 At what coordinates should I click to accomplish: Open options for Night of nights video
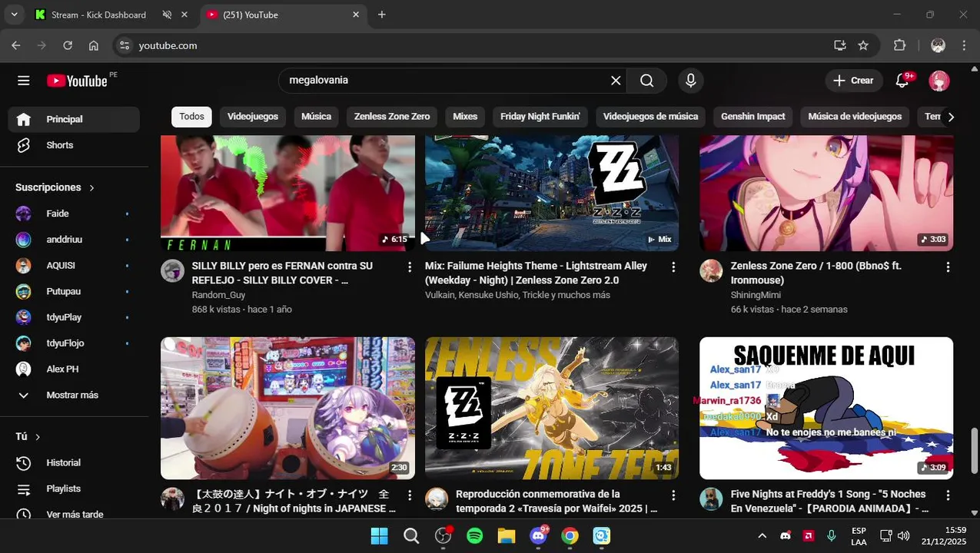pyautogui.click(x=409, y=495)
